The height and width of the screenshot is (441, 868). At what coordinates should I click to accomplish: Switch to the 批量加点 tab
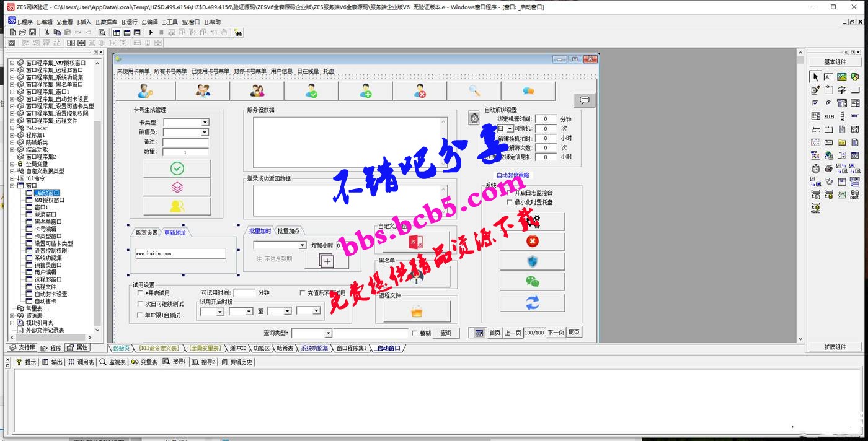pyautogui.click(x=288, y=231)
